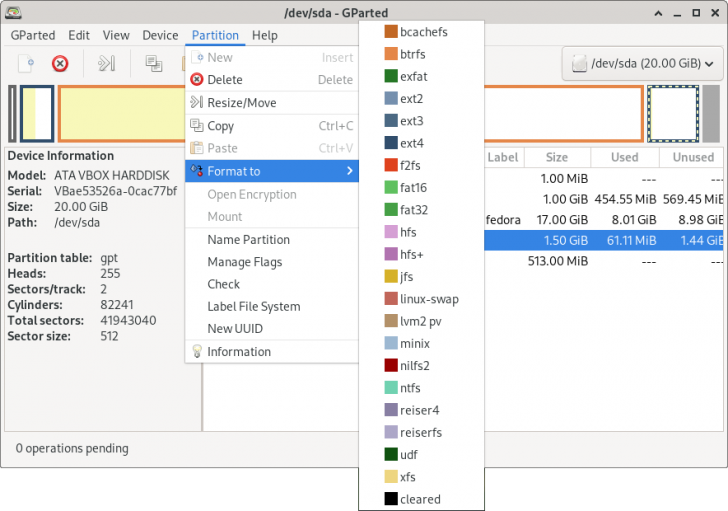Screen dimensions: 728x511
Task: Sort by the Size column header
Action: tap(558, 157)
